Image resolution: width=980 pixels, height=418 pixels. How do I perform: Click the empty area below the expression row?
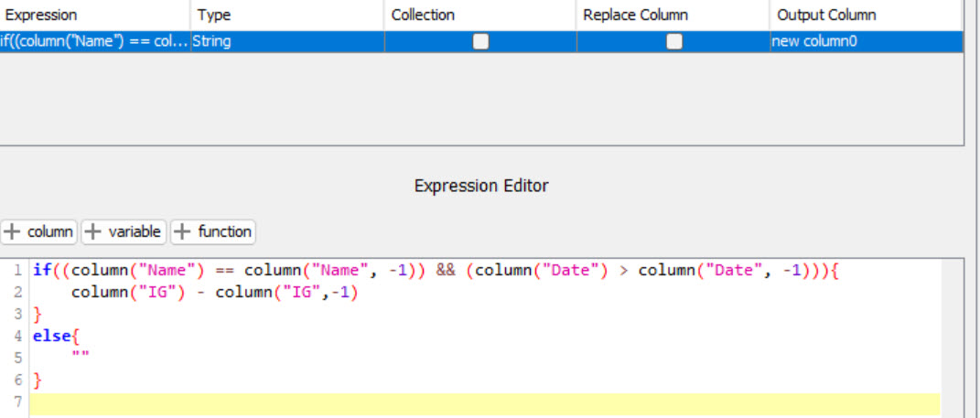(x=481, y=99)
